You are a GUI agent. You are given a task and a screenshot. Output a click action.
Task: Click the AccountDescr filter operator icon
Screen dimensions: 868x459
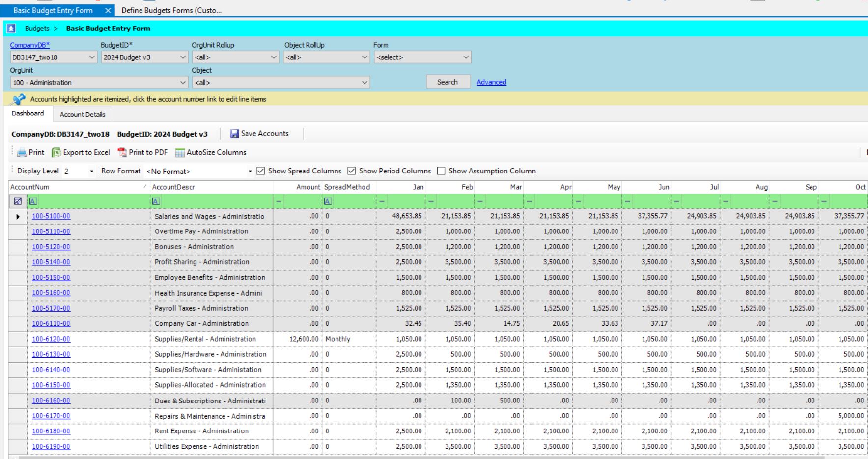click(x=156, y=201)
